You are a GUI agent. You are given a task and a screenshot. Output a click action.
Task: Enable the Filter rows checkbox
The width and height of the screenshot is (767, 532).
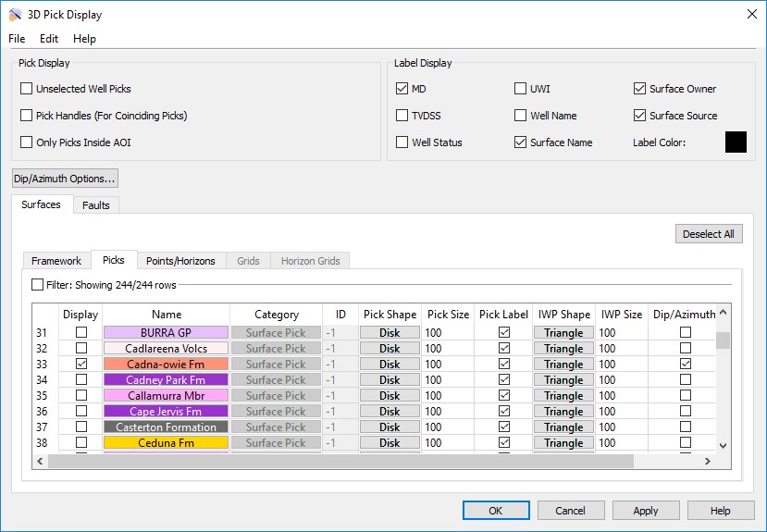click(38, 285)
